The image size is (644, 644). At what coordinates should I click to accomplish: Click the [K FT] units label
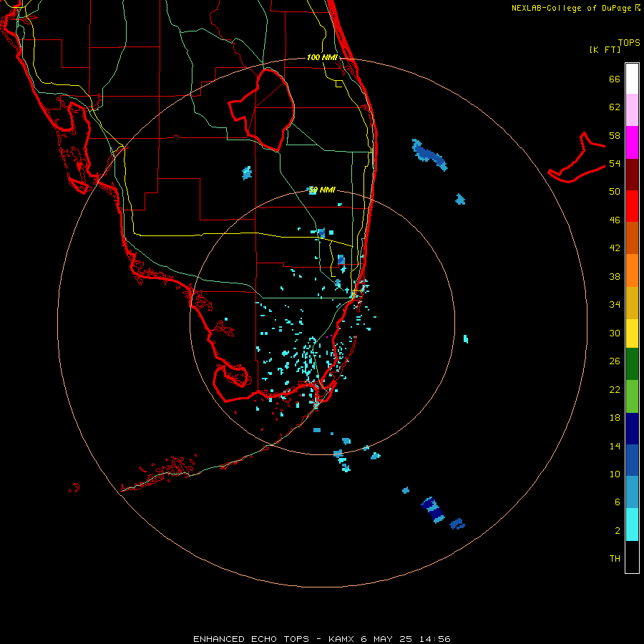(605, 49)
